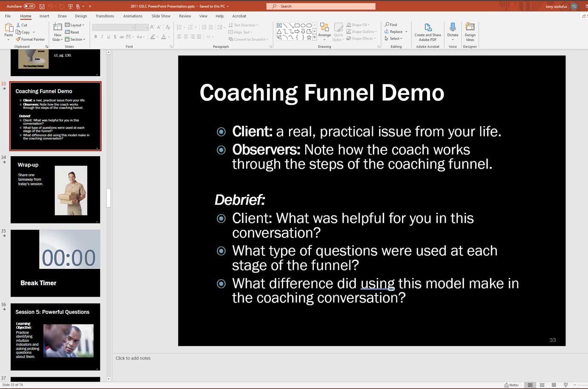This screenshot has width=588, height=389.
Task: Open the Copy dropdown arrow
Action: click(x=34, y=32)
